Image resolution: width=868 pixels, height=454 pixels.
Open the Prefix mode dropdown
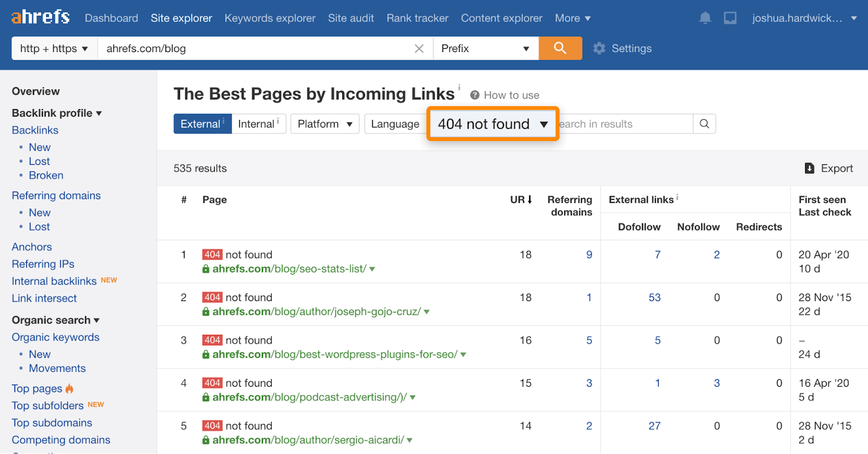click(x=485, y=48)
